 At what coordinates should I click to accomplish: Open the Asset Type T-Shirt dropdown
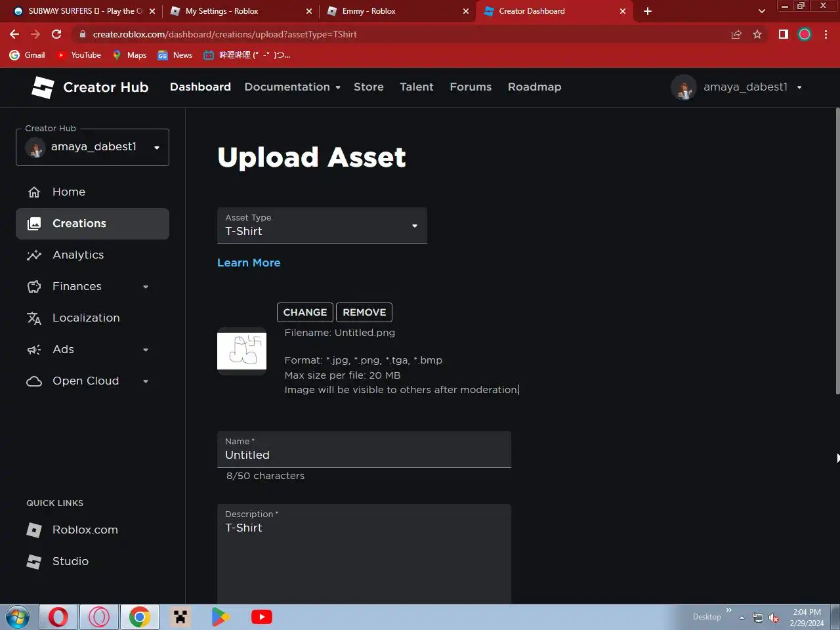[322, 226]
